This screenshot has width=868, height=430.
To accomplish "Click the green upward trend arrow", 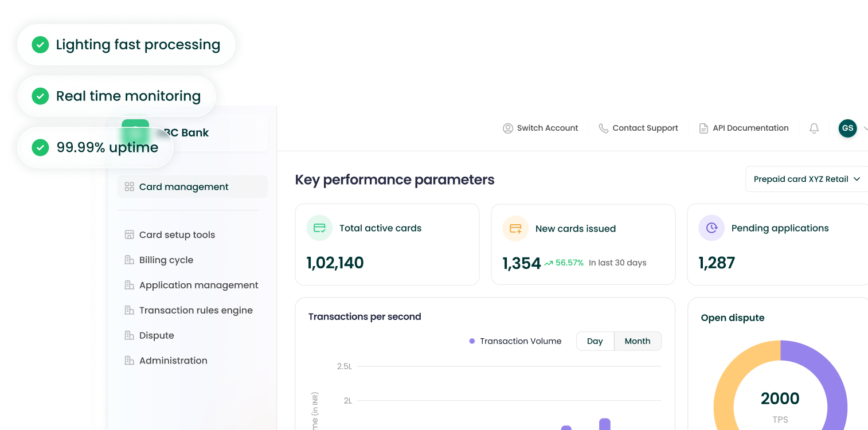I will [x=549, y=263].
